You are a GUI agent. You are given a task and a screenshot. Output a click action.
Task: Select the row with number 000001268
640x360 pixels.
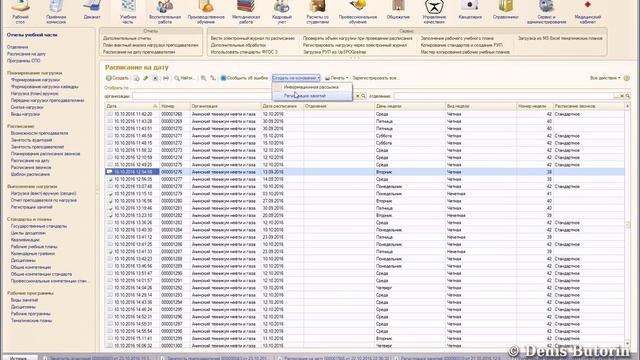364,114
